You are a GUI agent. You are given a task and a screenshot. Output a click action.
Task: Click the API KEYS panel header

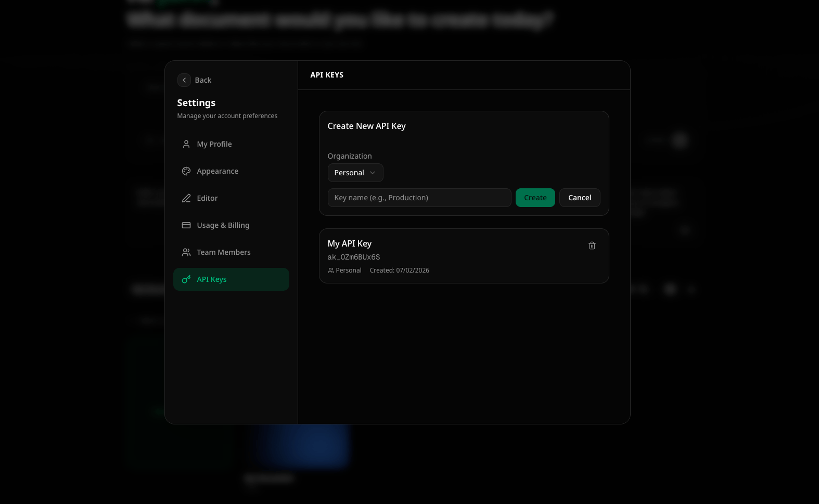point(327,75)
